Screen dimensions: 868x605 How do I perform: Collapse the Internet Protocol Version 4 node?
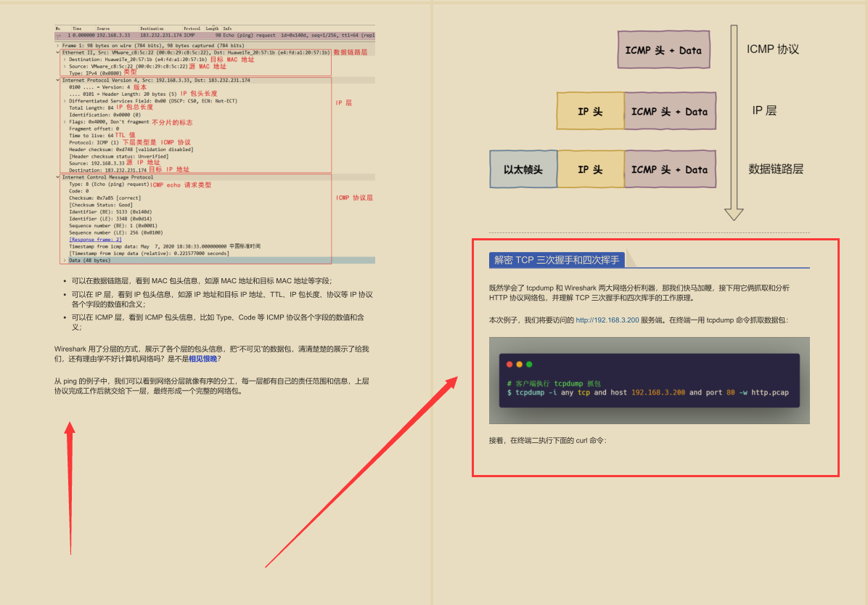58,81
